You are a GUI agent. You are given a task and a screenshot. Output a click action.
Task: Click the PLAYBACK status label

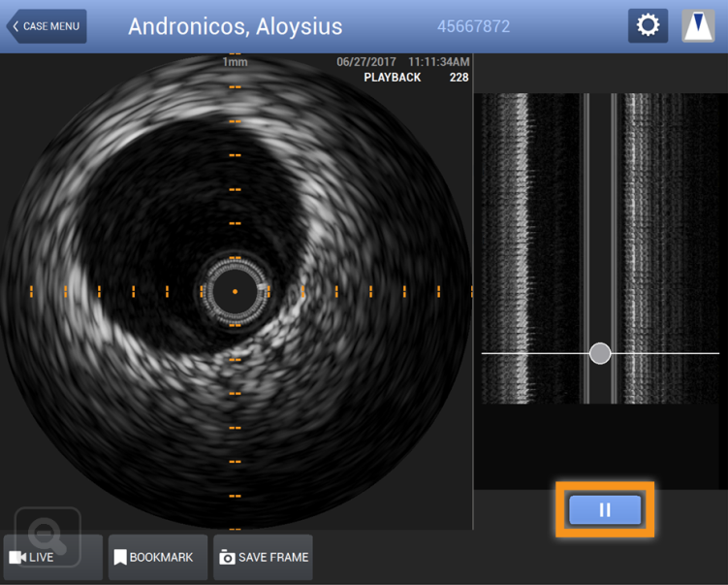(393, 78)
